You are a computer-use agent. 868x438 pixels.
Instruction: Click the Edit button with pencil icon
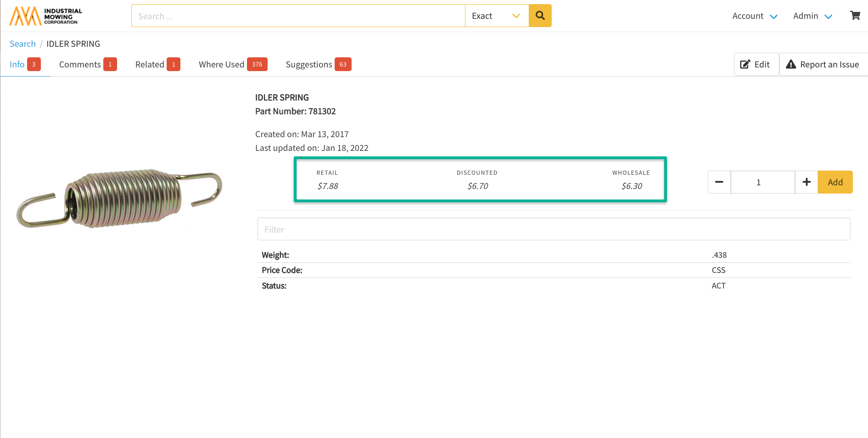coord(756,64)
